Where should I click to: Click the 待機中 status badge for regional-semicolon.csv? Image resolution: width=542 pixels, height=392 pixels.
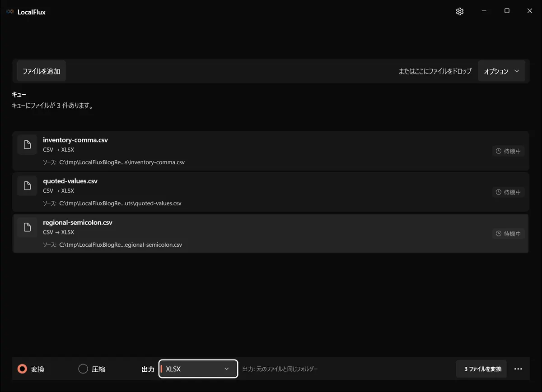tap(509, 234)
